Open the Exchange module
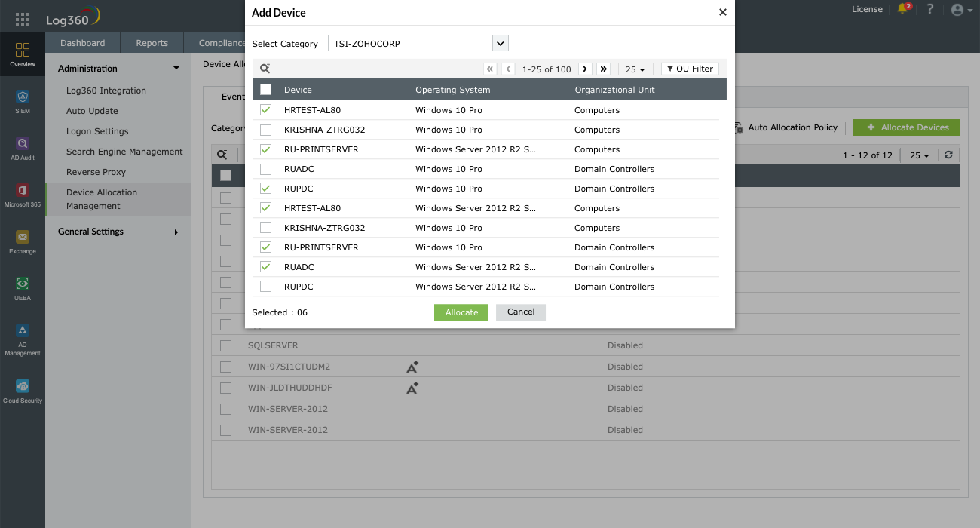This screenshot has width=980, height=528. point(23,242)
